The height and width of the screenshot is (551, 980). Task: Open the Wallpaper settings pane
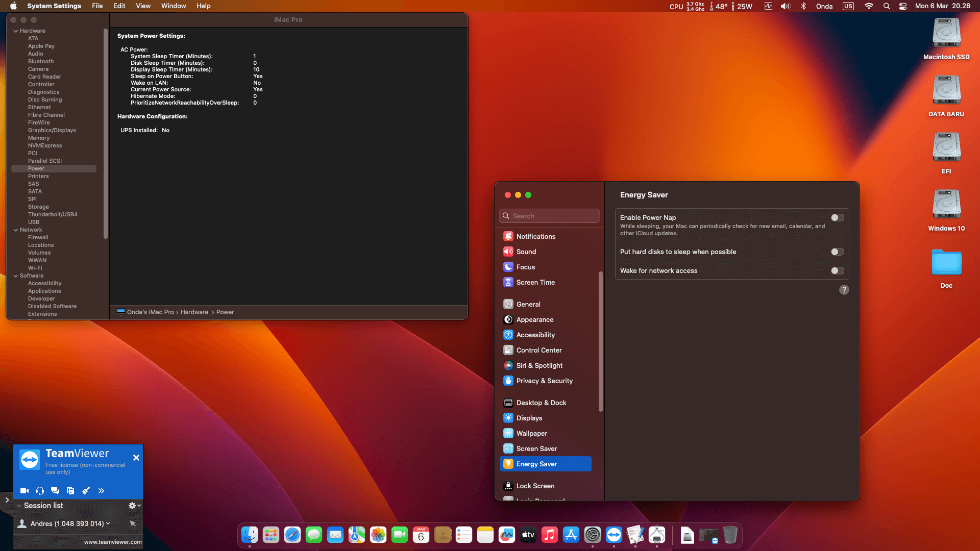coord(531,433)
